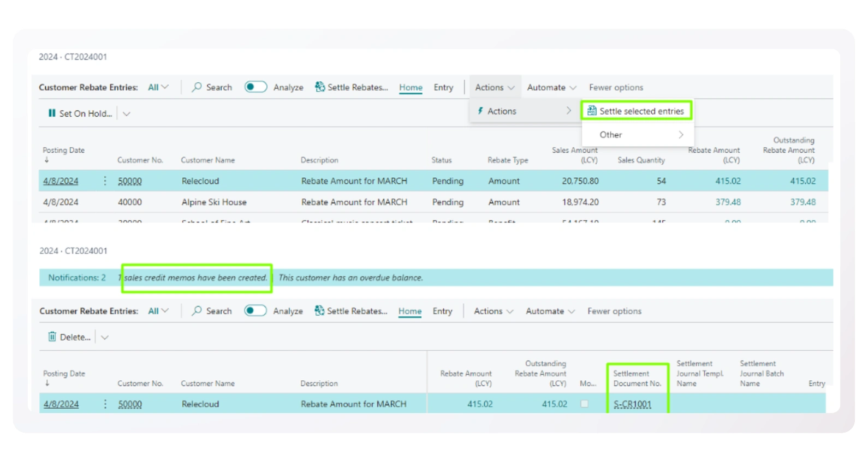This screenshot has height=462, width=868.
Task: Open customer 50000 link in lower table
Action: coord(130,404)
